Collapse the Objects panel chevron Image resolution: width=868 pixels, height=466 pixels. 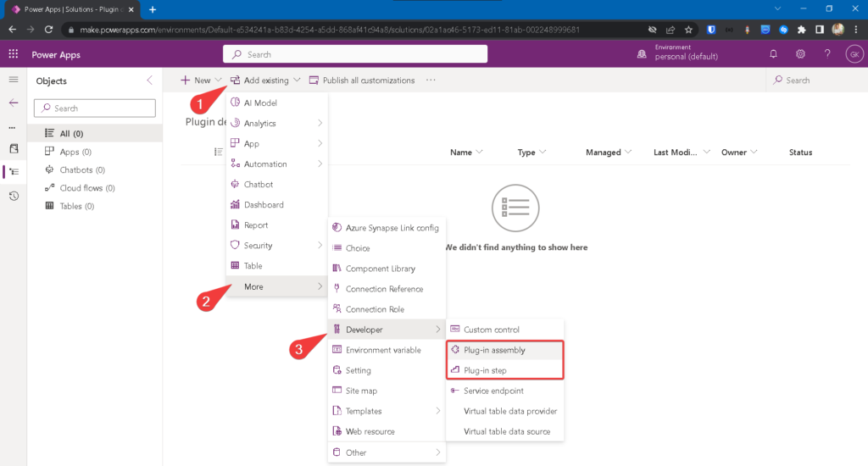point(150,80)
